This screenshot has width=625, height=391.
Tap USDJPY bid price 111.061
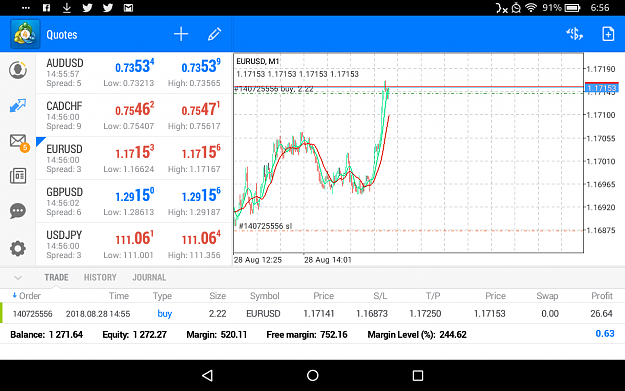click(x=135, y=238)
